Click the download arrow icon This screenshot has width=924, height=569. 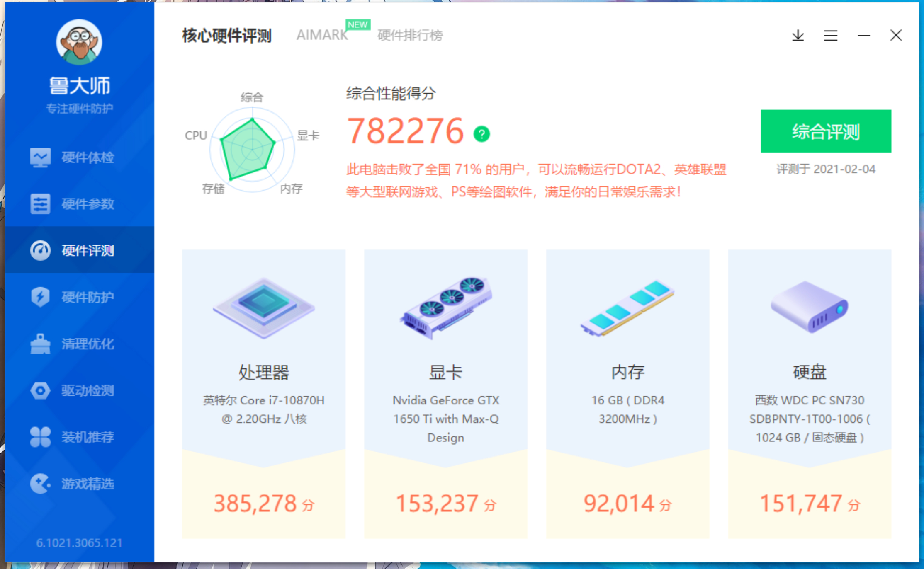coord(798,36)
